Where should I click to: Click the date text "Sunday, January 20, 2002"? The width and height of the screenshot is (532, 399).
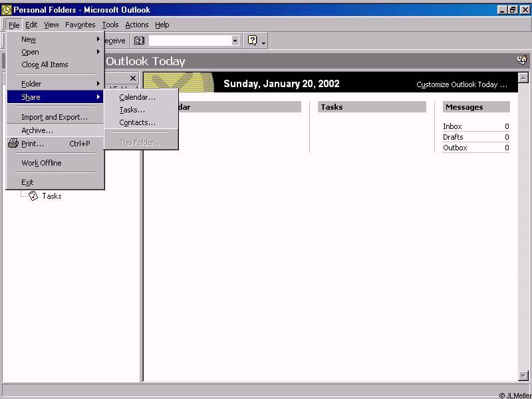pos(281,84)
